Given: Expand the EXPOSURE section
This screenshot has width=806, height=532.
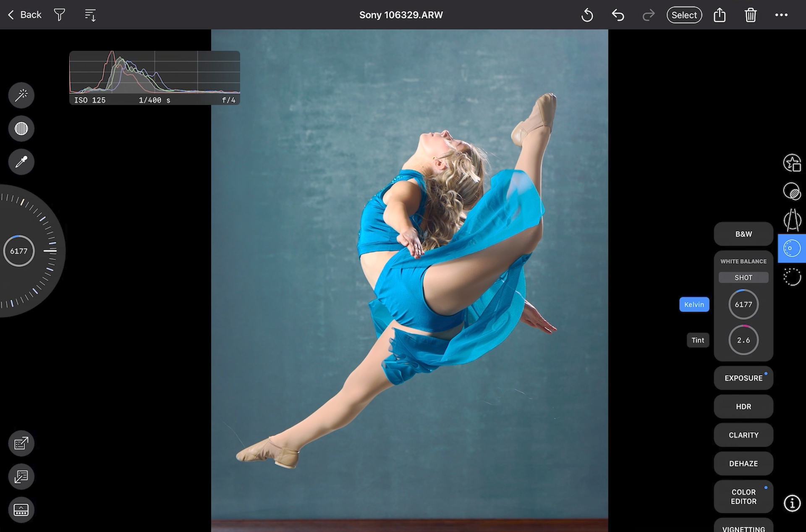Looking at the screenshot, I should coord(743,378).
